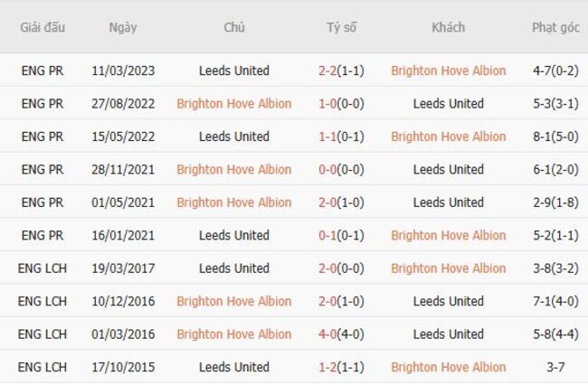
Task: Click the 'Ngày' column header
Action: [x=123, y=27]
